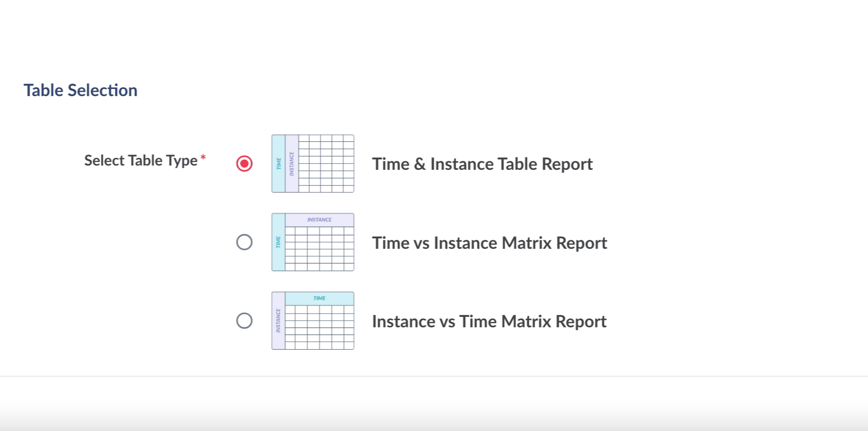868x431 pixels.
Task: Click the horizontal INSTANCE header in the second table icon
Action: [319, 220]
